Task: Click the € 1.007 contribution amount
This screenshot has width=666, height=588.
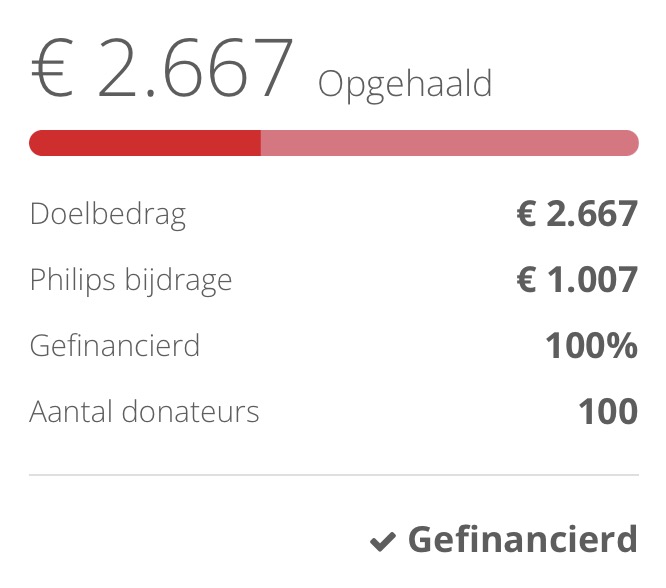Action: click(x=577, y=280)
